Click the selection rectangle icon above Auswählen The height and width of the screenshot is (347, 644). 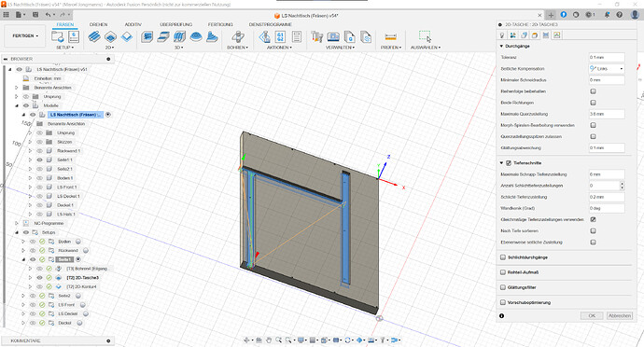click(425, 36)
